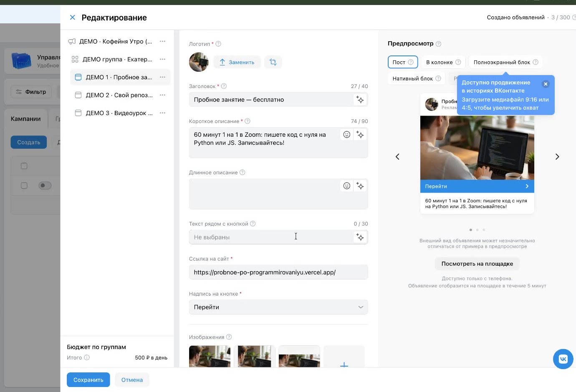Click the crop logo icon
This screenshot has height=392, width=576.
pyautogui.click(x=273, y=62)
